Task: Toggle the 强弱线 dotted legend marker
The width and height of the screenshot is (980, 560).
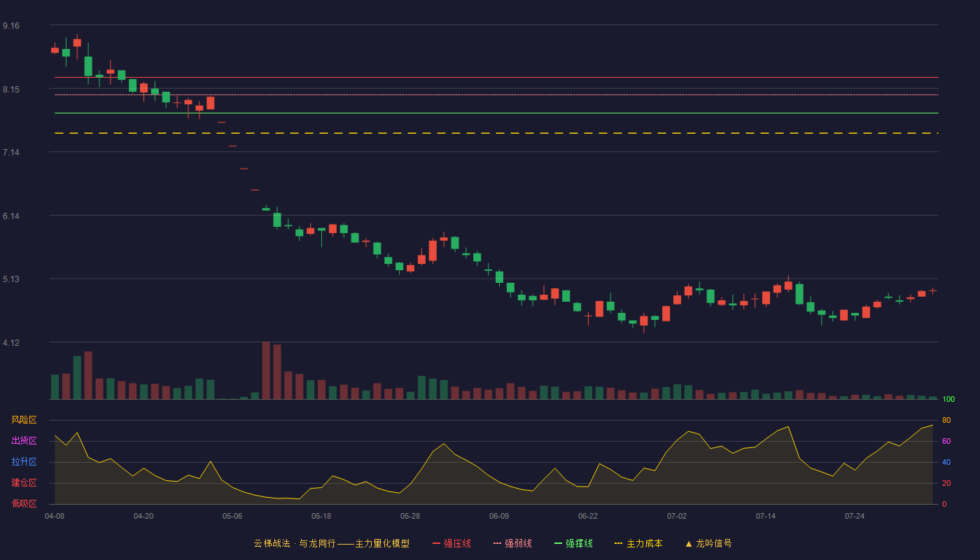Action: coord(498,543)
